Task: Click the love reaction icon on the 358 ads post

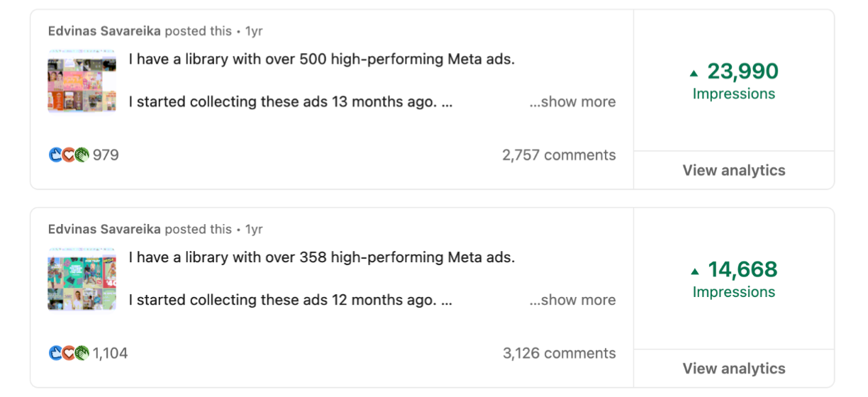Action: coord(68,353)
